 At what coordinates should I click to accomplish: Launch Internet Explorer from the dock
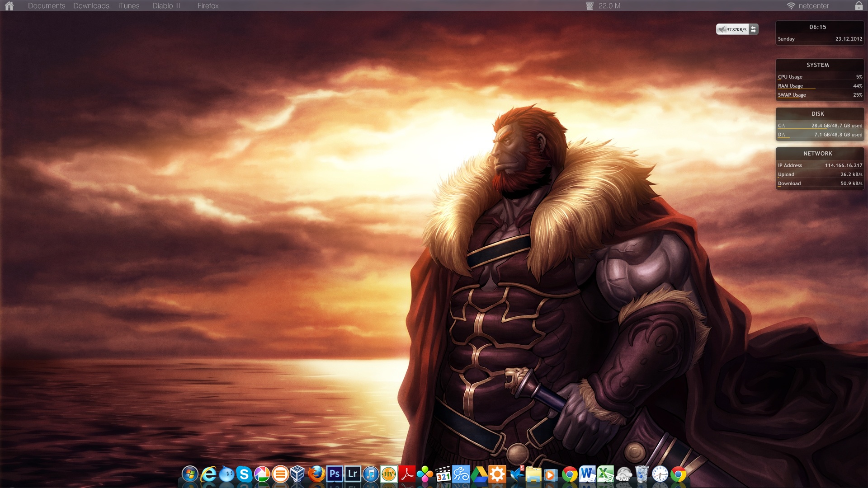pos(208,474)
